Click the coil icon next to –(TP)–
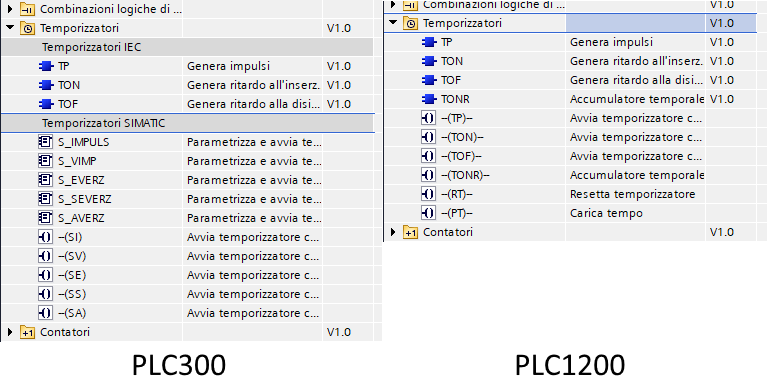The height and width of the screenshot is (379, 768). click(x=428, y=118)
